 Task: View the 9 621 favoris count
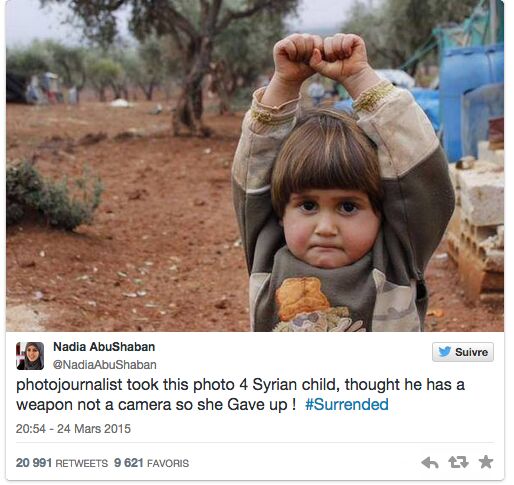click(129, 463)
